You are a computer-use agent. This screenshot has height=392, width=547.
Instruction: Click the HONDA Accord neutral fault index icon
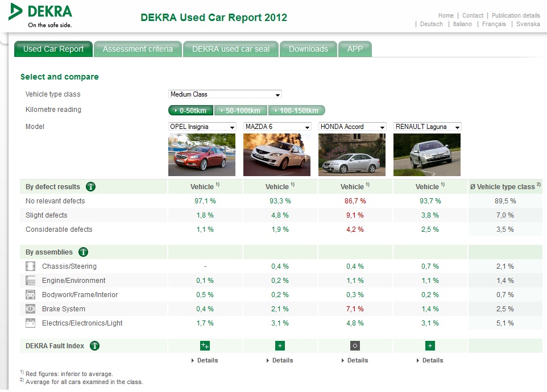[x=355, y=345]
